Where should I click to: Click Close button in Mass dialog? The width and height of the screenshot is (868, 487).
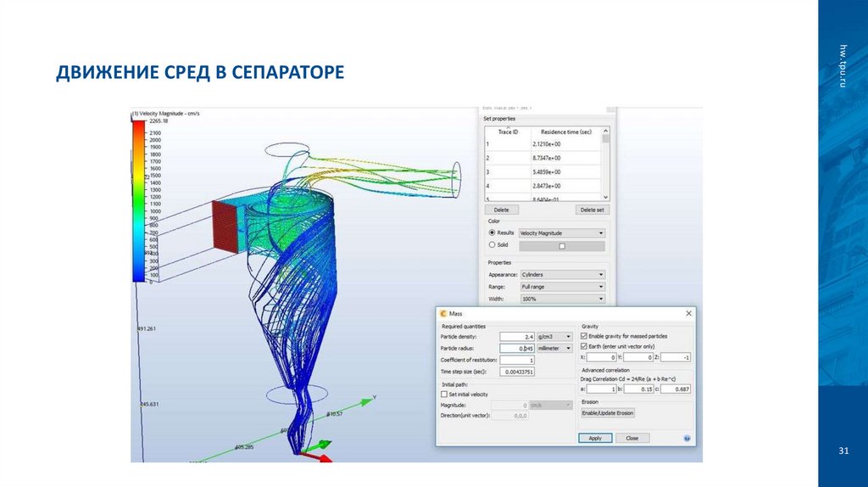point(632,439)
